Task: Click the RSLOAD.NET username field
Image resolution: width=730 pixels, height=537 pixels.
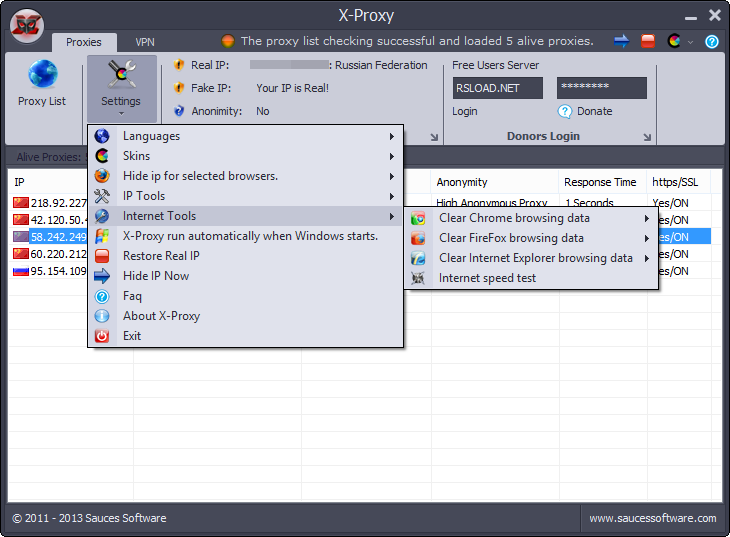Action: (498, 88)
